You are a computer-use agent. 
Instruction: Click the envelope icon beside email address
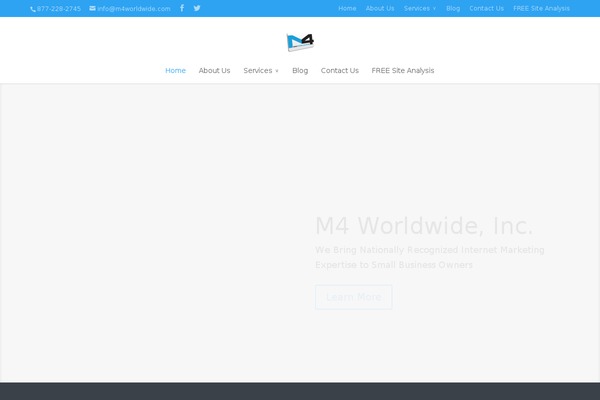point(93,8)
